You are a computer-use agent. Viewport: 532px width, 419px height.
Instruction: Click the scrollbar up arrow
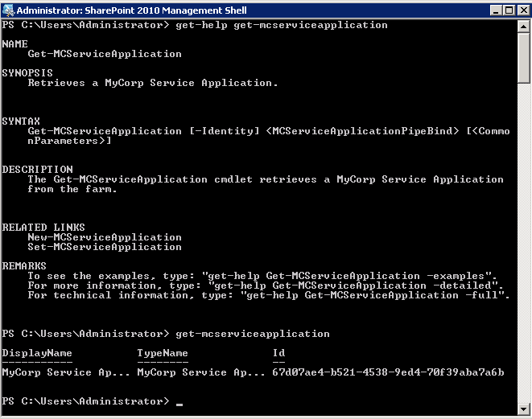[524, 25]
